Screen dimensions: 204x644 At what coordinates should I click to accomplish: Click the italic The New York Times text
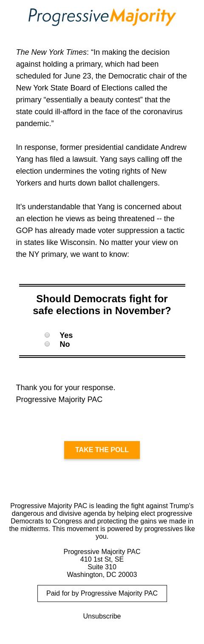51,52
